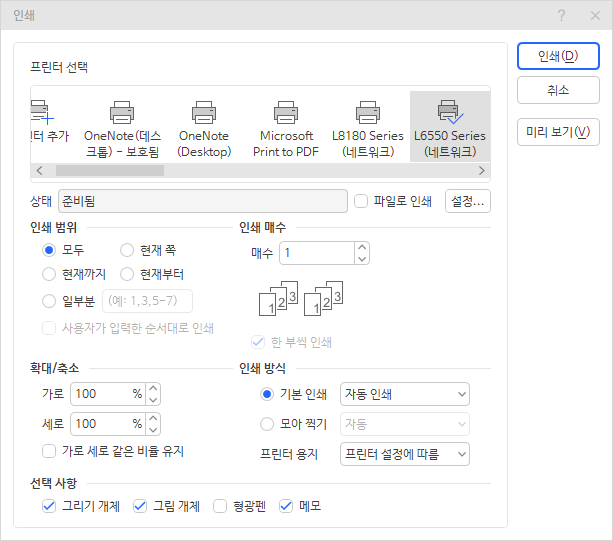613x541 pixels.
Task: Close the 인쇄 dialog window
Action: [x=595, y=16]
